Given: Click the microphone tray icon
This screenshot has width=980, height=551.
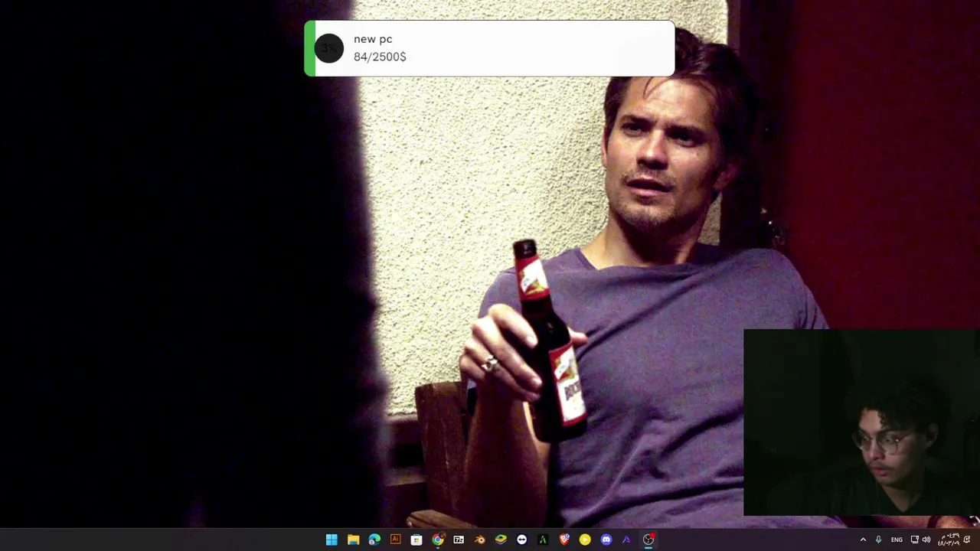Looking at the screenshot, I should (878, 540).
